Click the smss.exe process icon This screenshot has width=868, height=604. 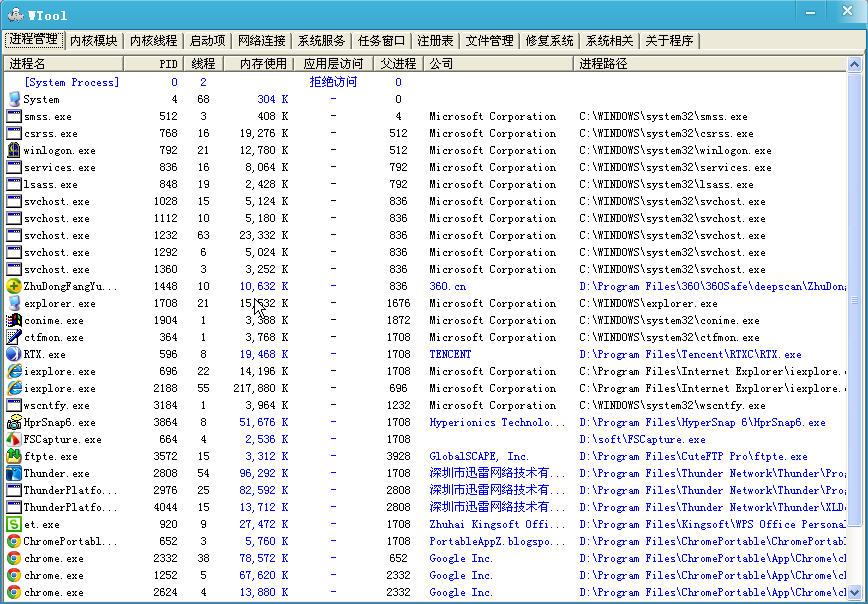(x=14, y=117)
